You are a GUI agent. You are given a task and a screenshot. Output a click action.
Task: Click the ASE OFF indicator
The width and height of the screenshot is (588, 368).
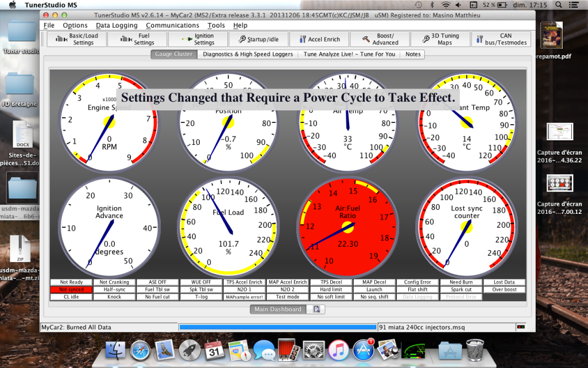[x=157, y=282]
